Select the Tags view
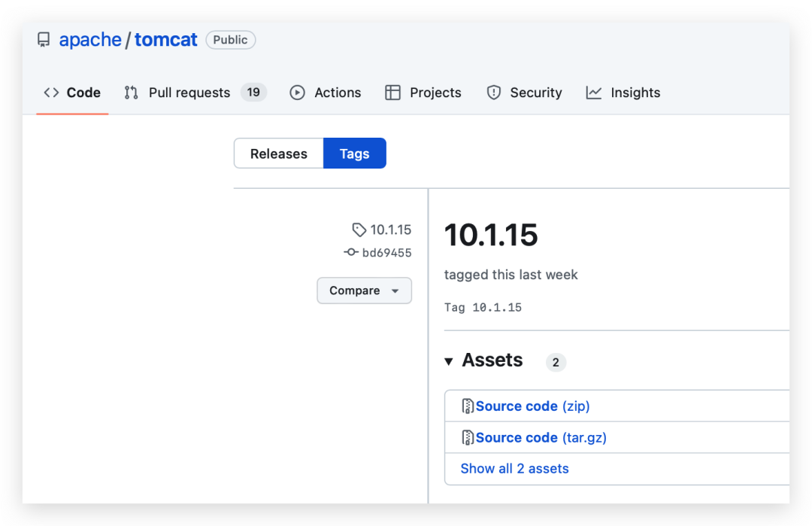The height and width of the screenshot is (526, 812). [x=355, y=154]
